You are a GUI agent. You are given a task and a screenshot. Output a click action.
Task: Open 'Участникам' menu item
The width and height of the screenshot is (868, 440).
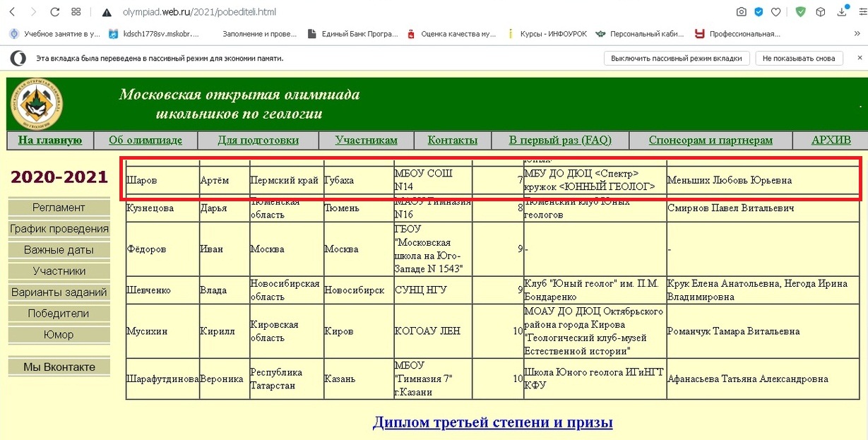click(367, 140)
